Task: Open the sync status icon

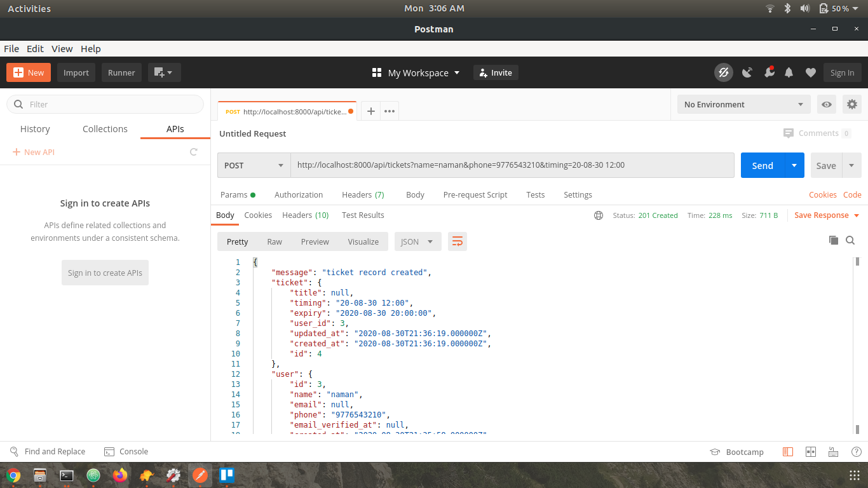Action: click(x=723, y=72)
